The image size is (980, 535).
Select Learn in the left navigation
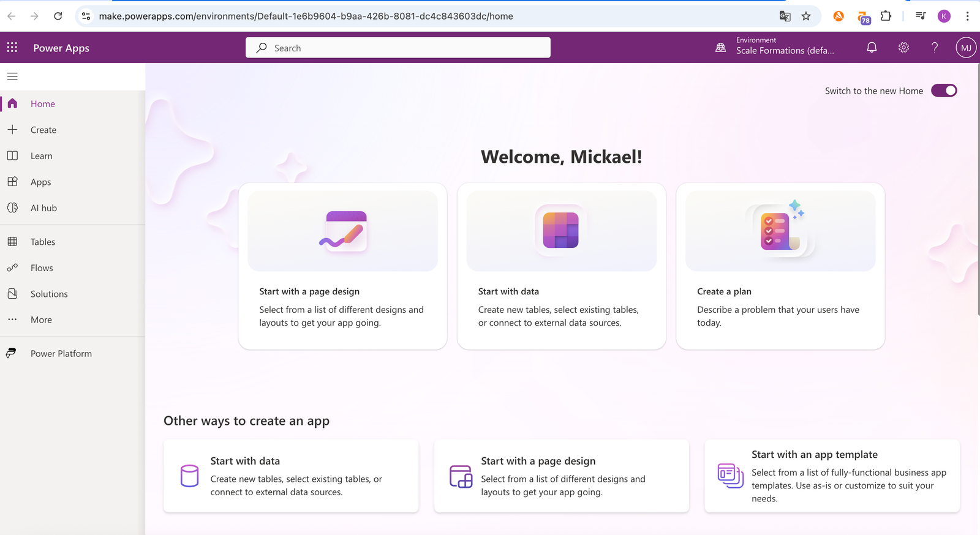(x=42, y=156)
